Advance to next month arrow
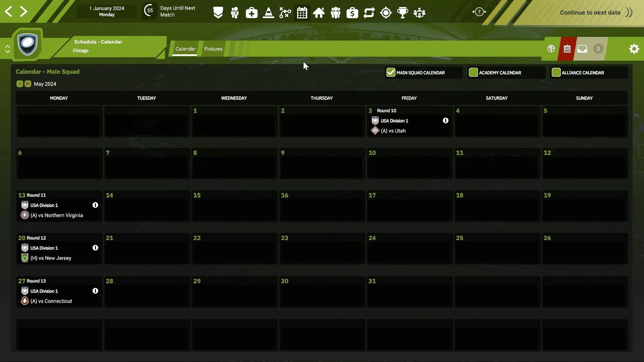The image size is (644, 362). (28, 84)
